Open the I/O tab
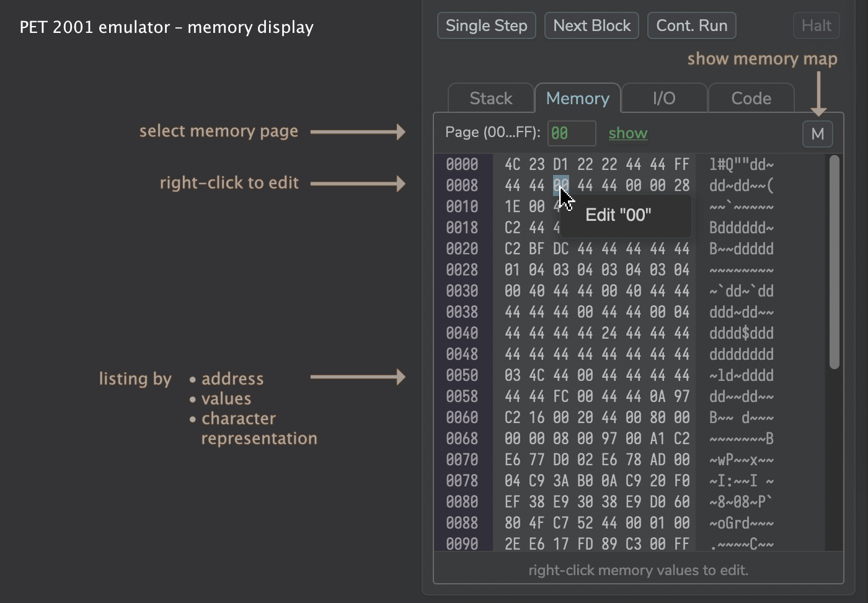 [664, 98]
